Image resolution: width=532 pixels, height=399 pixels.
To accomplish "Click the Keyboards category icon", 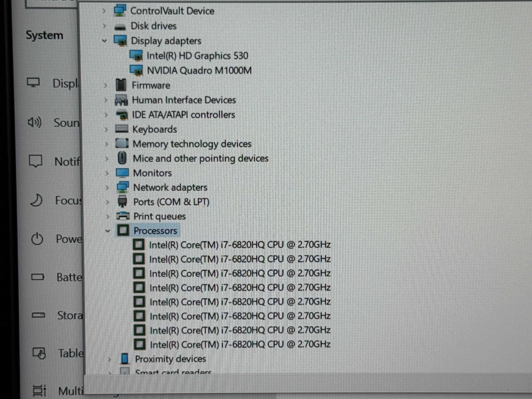I will (122, 129).
